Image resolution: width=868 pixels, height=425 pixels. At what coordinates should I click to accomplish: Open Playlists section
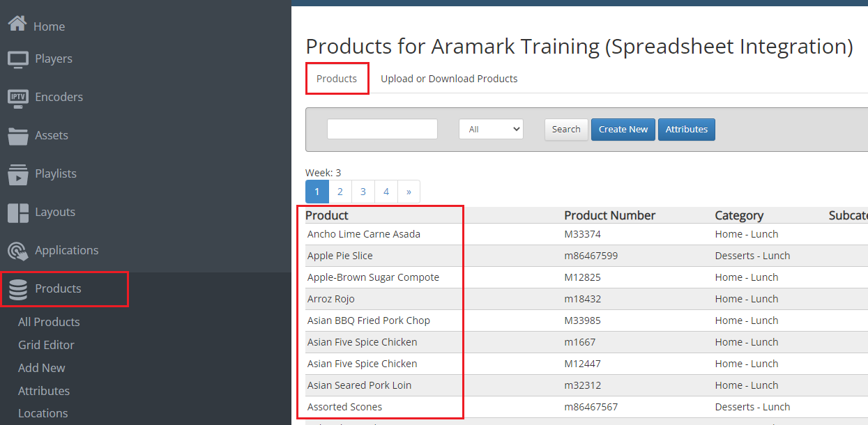coord(56,173)
